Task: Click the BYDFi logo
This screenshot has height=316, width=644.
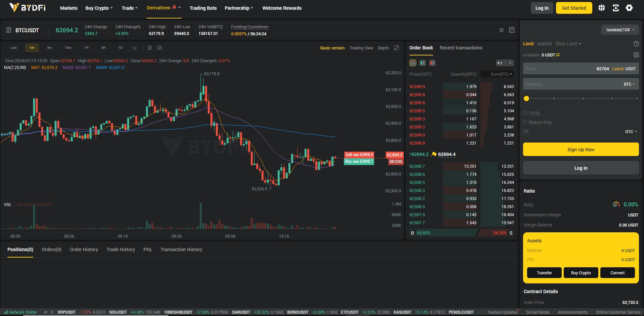Action: [27, 8]
